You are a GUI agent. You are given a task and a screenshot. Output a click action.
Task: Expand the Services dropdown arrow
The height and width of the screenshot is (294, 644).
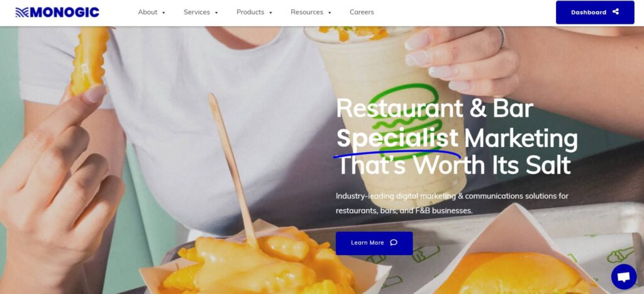click(216, 13)
